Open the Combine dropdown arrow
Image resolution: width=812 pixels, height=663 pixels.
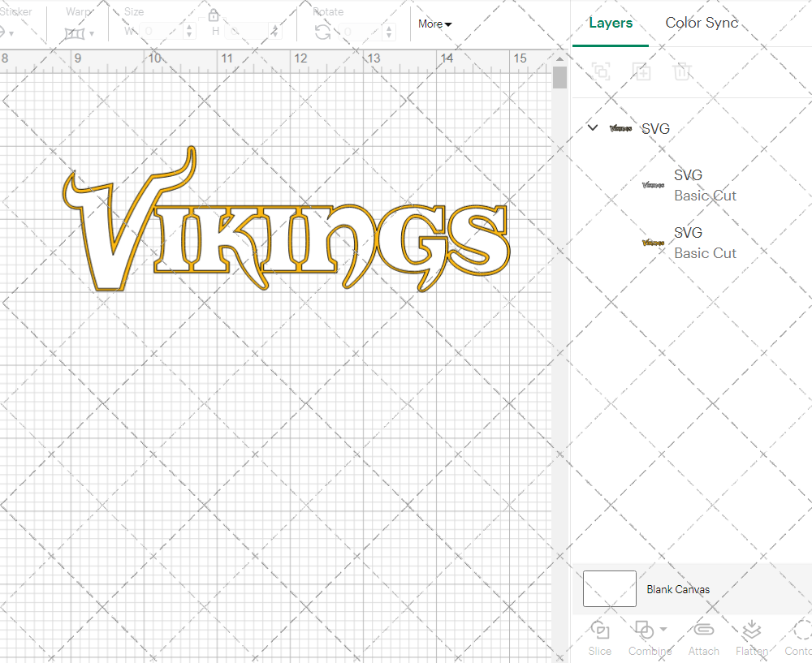[663, 630]
